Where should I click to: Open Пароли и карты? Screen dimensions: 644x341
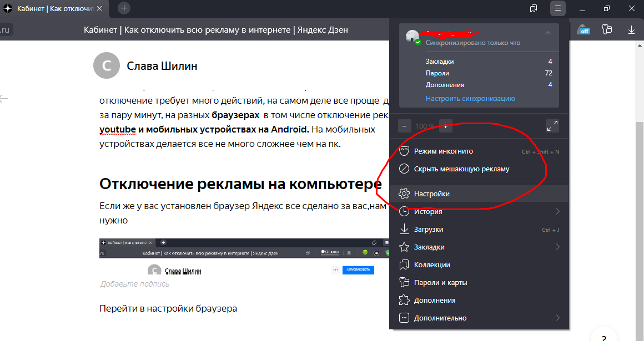tap(440, 282)
